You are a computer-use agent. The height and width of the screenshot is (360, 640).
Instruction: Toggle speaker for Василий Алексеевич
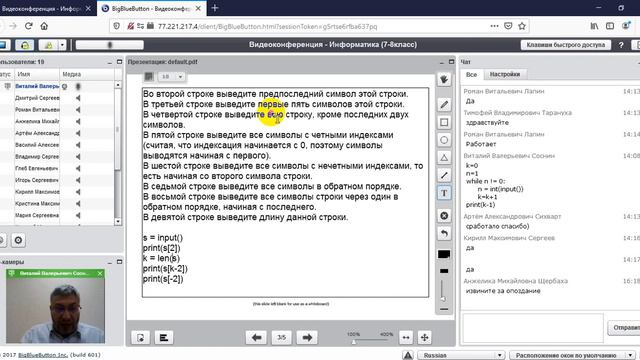point(78,144)
